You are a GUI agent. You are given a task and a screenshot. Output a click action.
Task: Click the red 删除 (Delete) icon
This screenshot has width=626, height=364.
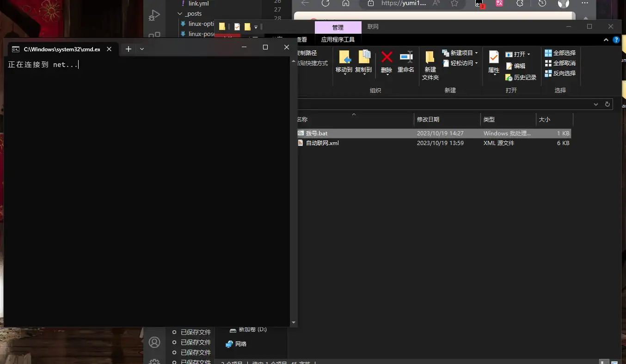tap(387, 58)
